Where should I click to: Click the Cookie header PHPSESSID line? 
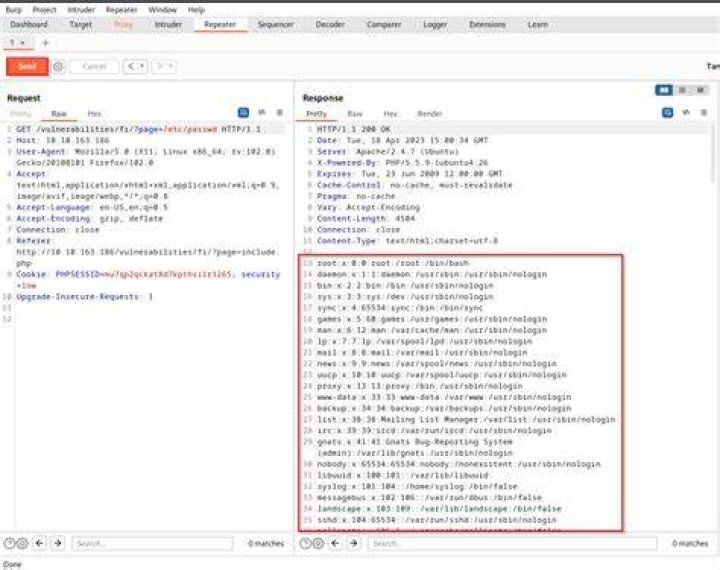[148, 275]
